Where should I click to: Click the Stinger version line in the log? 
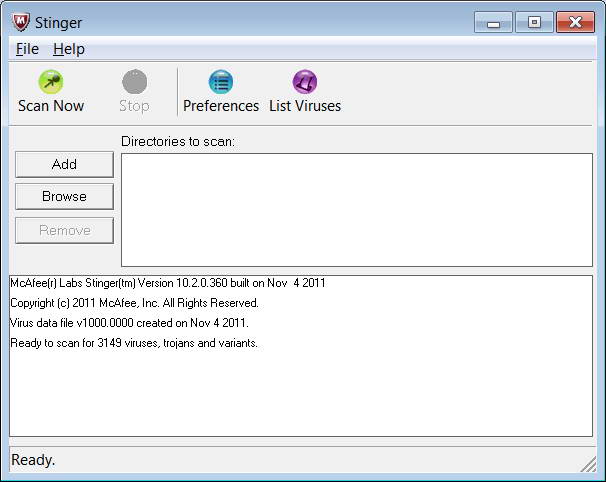[x=168, y=283]
